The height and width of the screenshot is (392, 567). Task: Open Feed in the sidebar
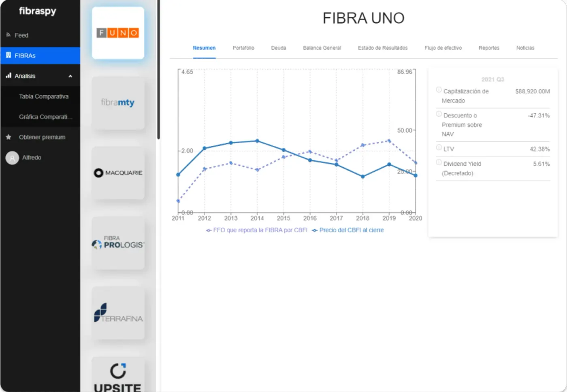pyautogui.click(x=40, y=35)
